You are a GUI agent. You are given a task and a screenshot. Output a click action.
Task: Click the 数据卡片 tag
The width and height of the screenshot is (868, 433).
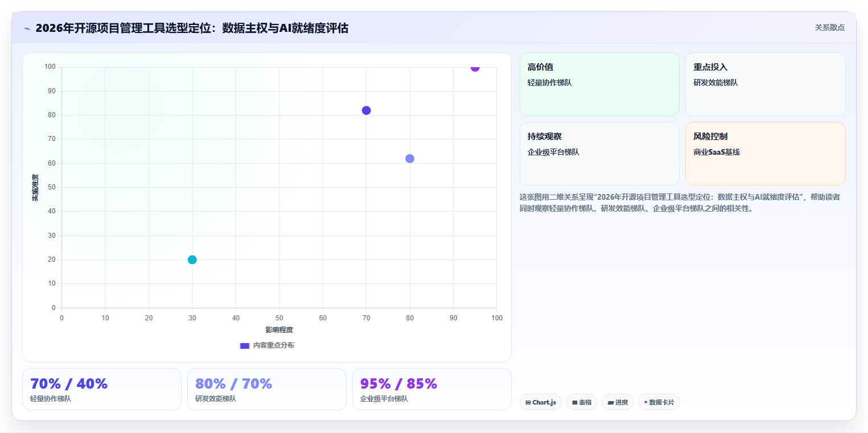point(659,402)
